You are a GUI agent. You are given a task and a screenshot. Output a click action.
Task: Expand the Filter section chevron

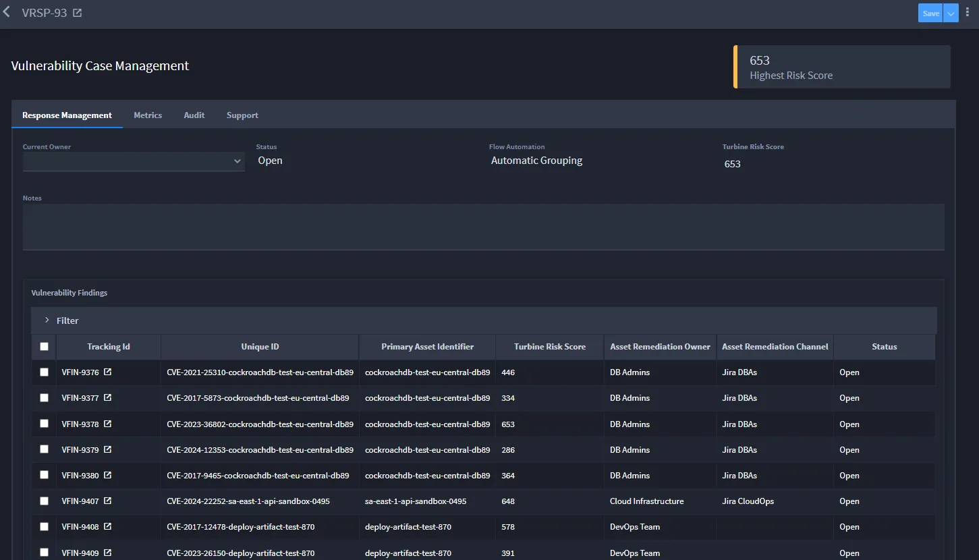tap(47, 320)
